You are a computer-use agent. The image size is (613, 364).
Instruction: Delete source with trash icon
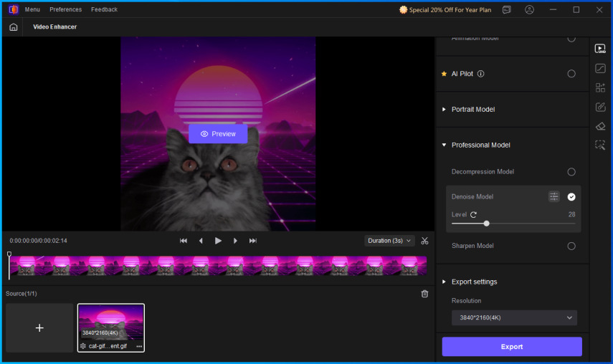click(424, 294)
